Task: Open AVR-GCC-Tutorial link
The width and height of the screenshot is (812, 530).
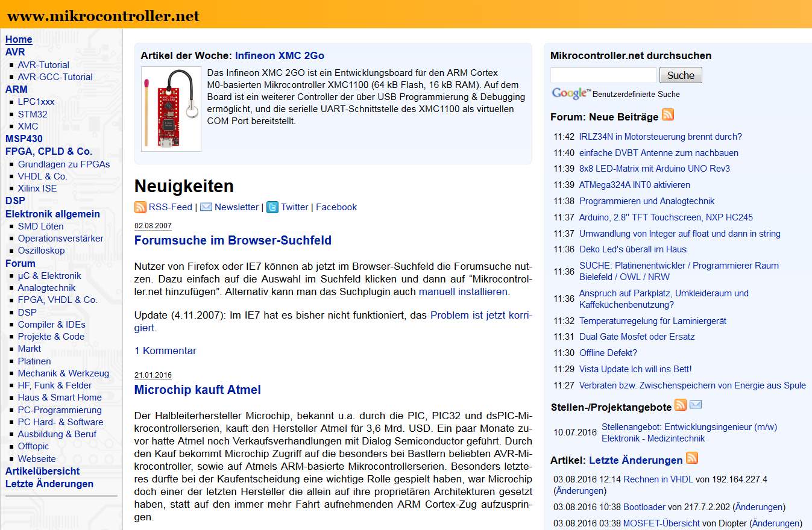Action: coord(55,77)
